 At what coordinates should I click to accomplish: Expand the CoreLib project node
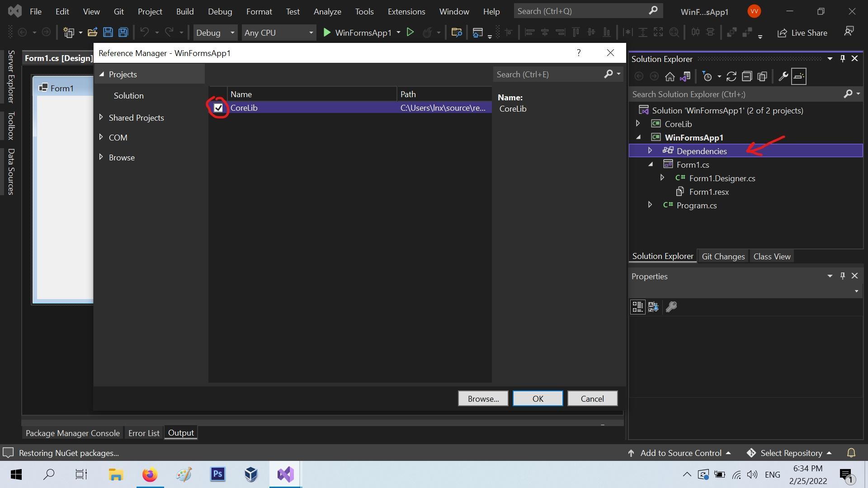tap(638, 123)
